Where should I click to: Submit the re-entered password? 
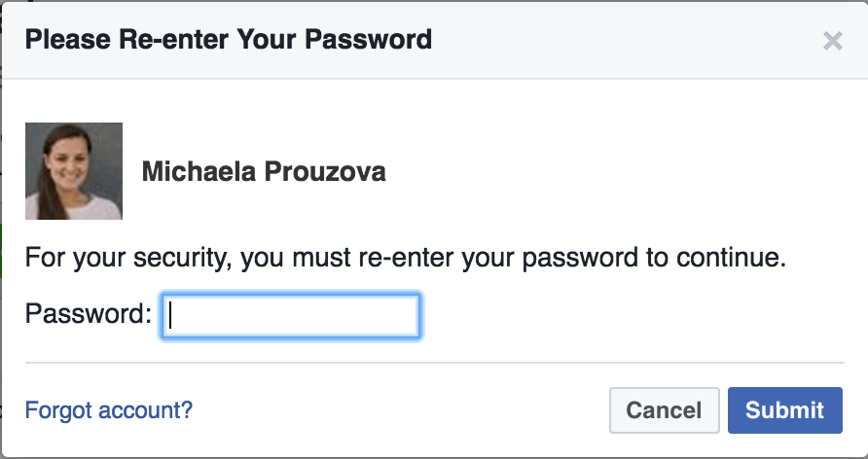(784, 410)
